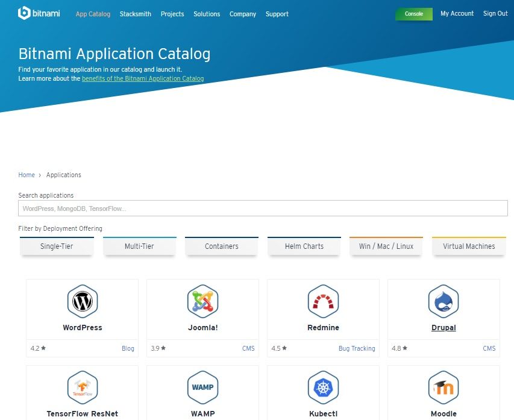Navigate to Home in the breadcrumb

tap(27, 175)
